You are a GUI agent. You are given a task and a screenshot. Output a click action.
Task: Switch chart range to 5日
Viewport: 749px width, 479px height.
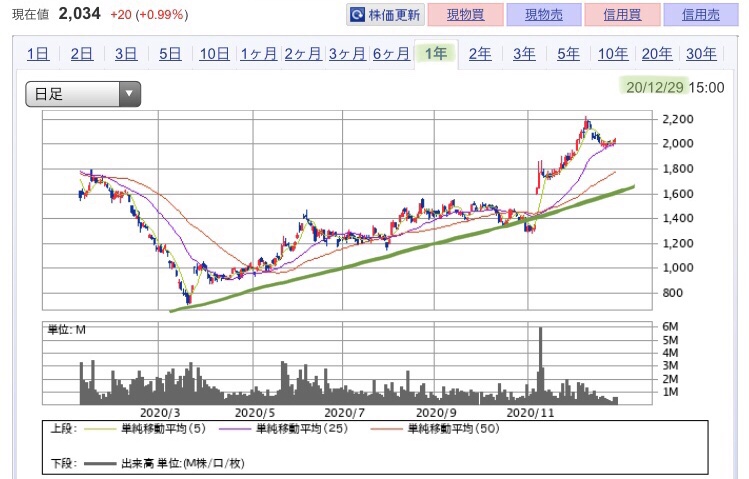coord(170,54)
